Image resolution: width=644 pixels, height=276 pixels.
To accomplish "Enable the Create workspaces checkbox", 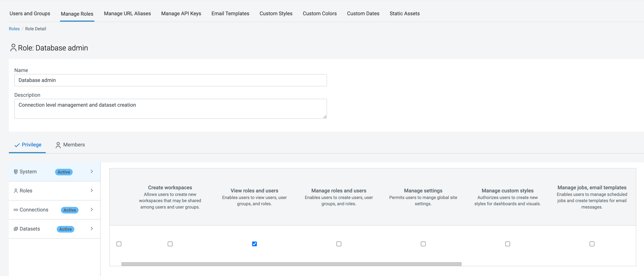I will click(x=170, y=244).
